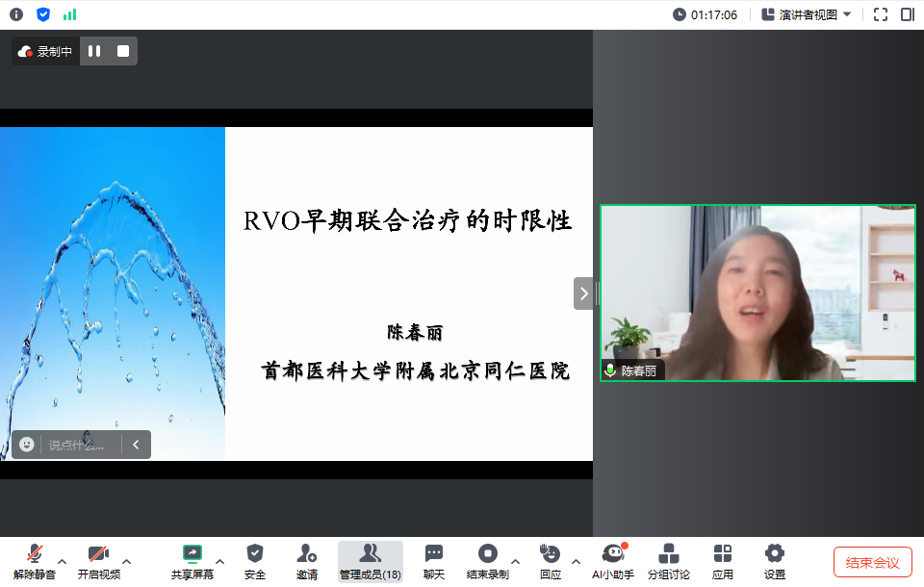The image size is (924, 587).
Task: Stop the cloud recording
Action: pyautogui.click(x=123, y=51)
